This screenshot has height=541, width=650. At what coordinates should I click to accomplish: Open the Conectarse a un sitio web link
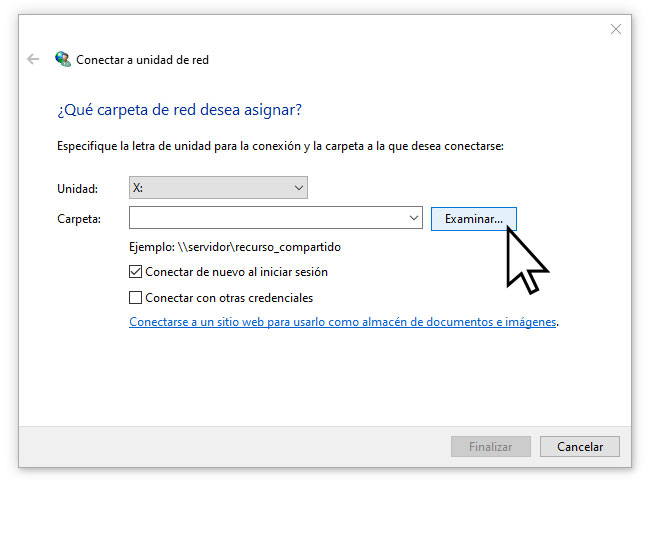pyautogui.click(x=342, y=322)
